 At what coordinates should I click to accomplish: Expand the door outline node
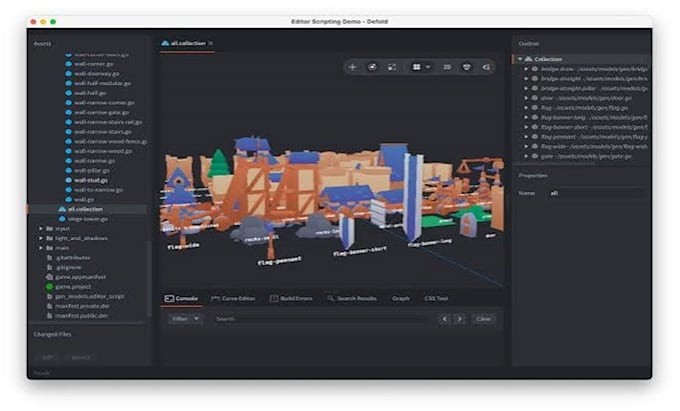click(526, 98)
